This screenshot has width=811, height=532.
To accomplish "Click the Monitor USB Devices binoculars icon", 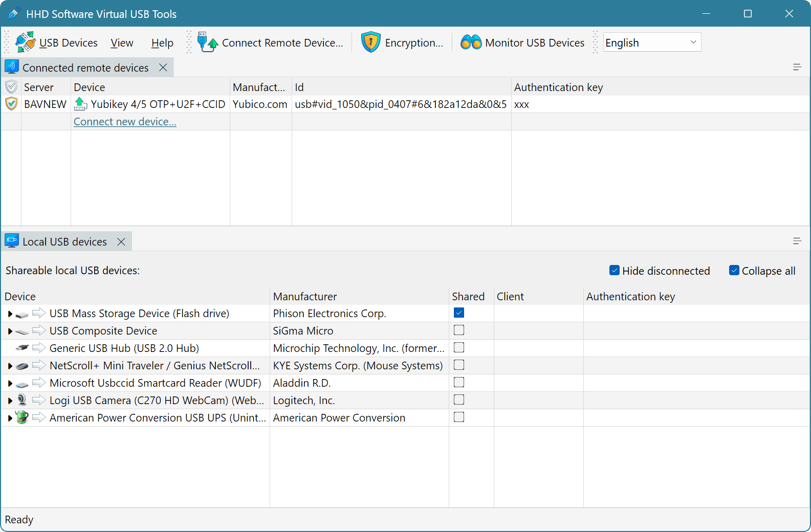I will tap(471, 42).
